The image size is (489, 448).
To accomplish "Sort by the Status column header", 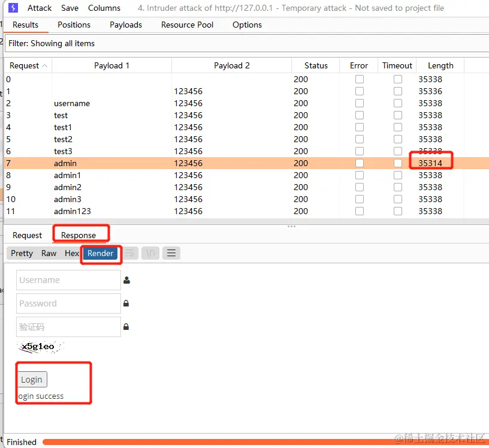I will tap(316, 65).
